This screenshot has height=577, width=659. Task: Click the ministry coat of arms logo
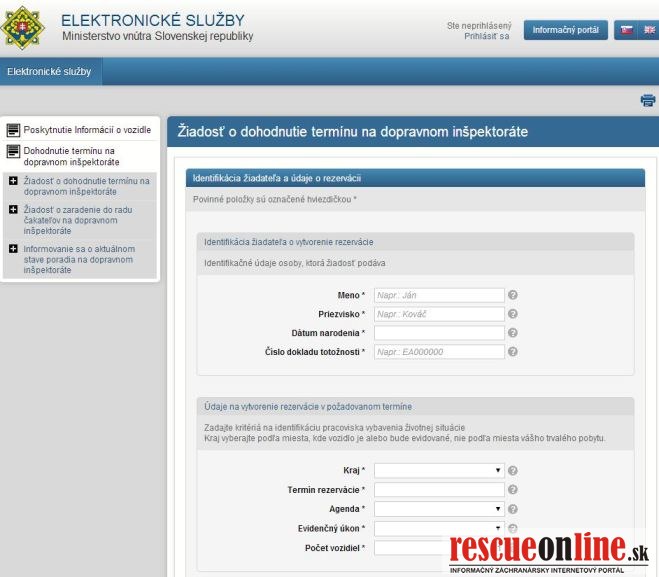25,27
